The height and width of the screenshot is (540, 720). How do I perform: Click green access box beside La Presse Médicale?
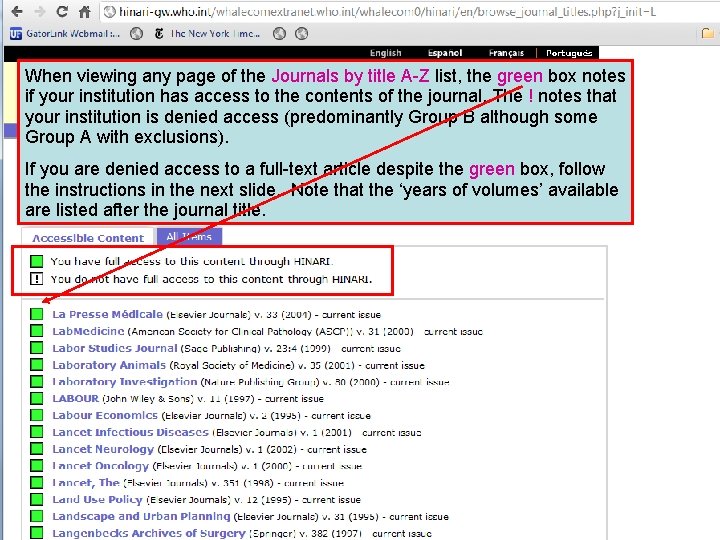(36, 314)
